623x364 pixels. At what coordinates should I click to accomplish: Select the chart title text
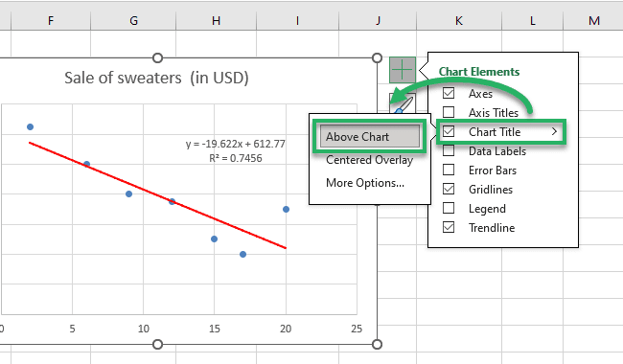pyautogui.click(x=156, y=78)
